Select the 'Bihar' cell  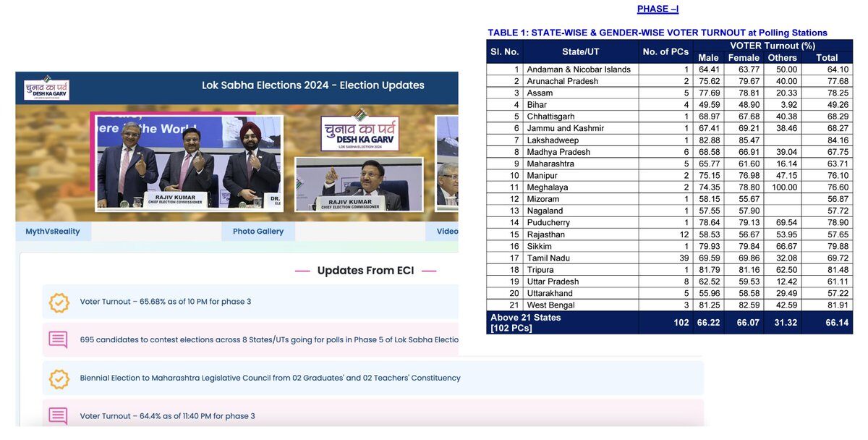(580, 105)
